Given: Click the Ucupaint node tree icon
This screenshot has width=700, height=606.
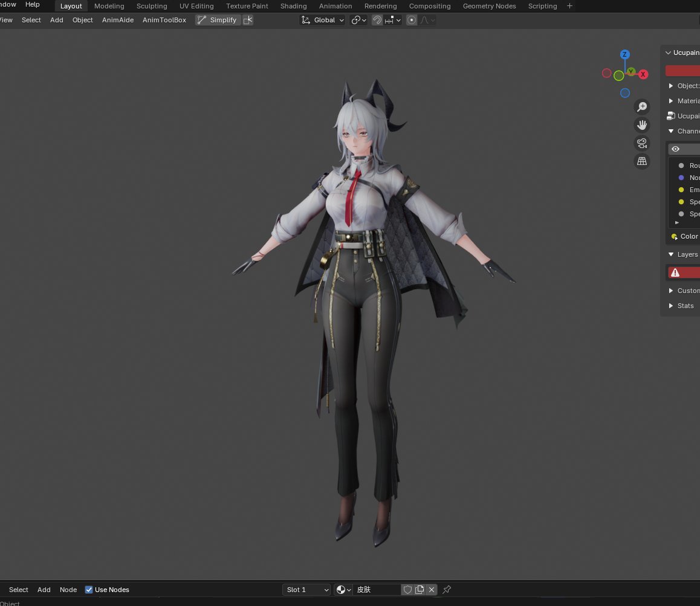Looking at the screenshot, I should tap(670, 116).
